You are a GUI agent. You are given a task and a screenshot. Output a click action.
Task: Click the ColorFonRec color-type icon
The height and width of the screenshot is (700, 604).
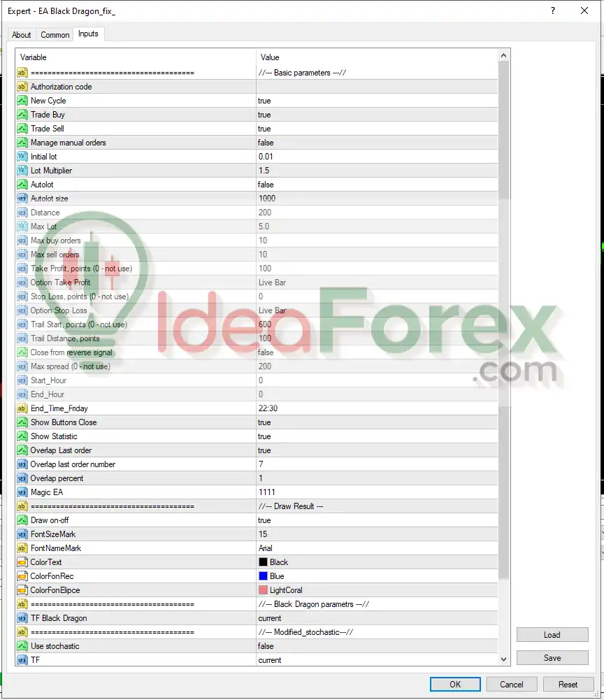22,576
